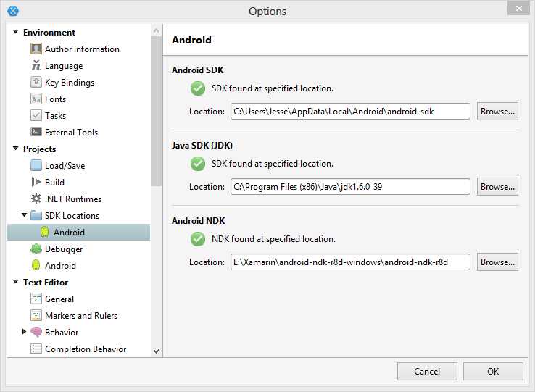The width and height of the screenshot is (535, 392).
Task: Click the Android NDK location field
Action: [350, 262]
